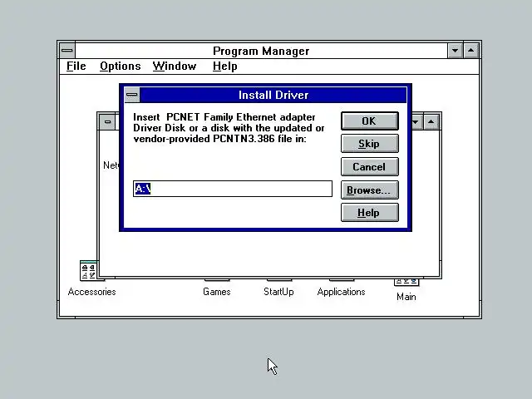Viewport: 532px width, 399px height.
Task: Select the StartUp group label
Action: click(278, 292)
